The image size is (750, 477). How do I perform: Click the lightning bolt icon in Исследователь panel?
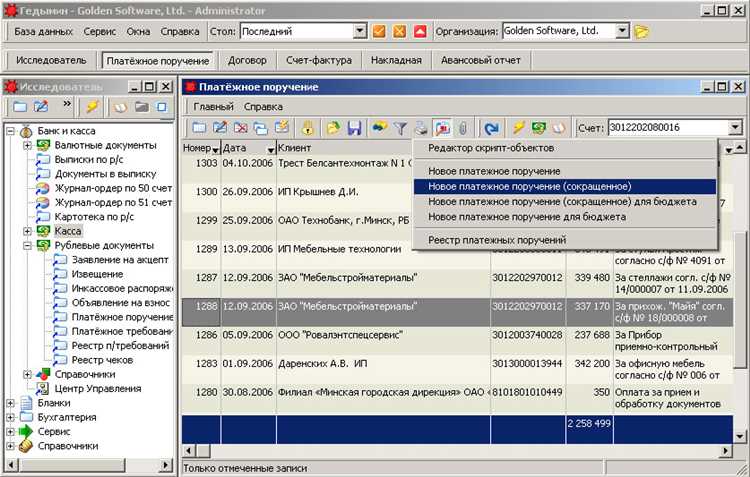(x=91, y=106)
